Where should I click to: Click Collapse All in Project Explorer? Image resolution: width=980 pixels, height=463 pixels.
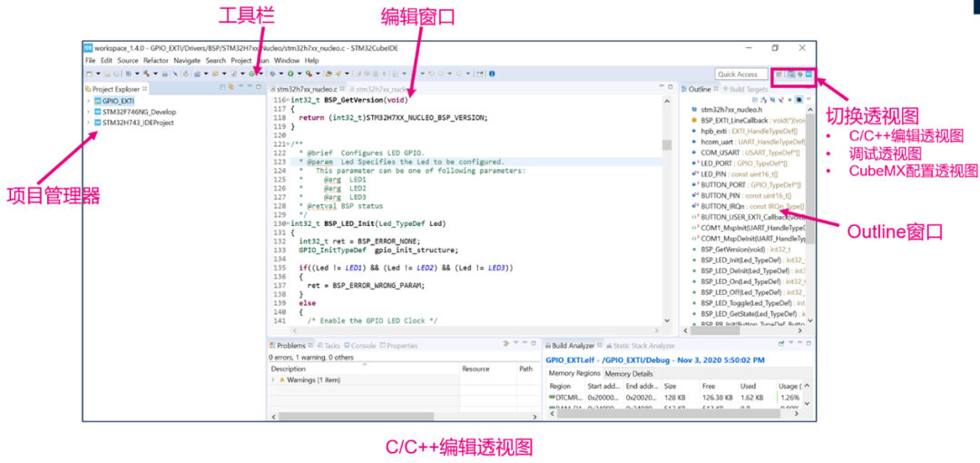point(223,87)
